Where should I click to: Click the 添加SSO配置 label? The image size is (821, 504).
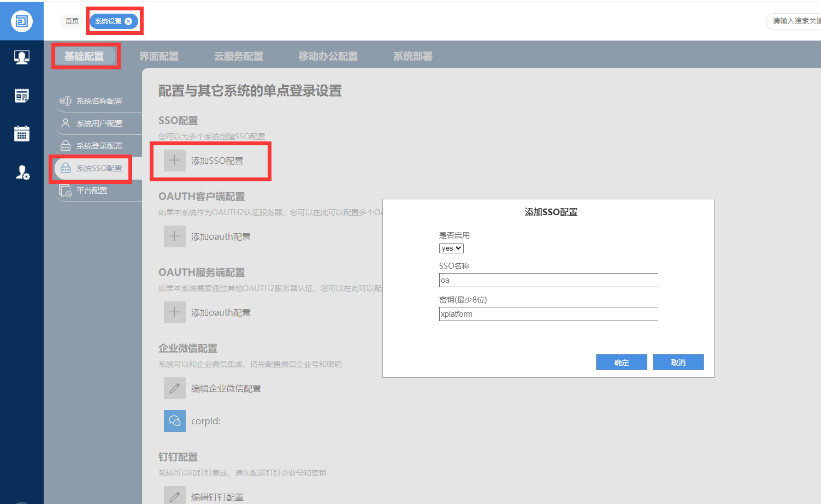(217, 161)
